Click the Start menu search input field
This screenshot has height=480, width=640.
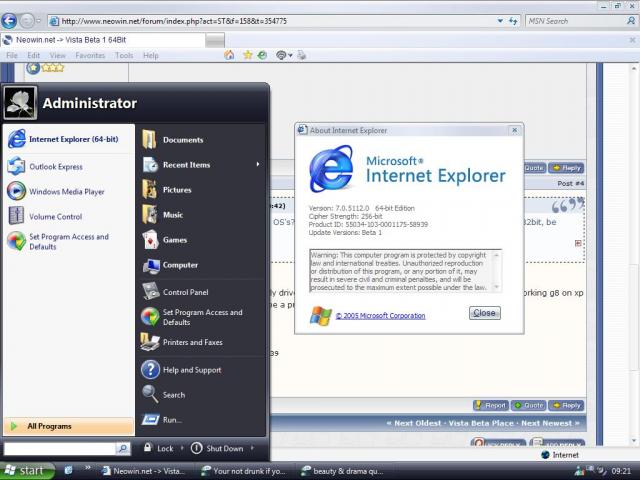pyautogui.click(x=60, y=449)
